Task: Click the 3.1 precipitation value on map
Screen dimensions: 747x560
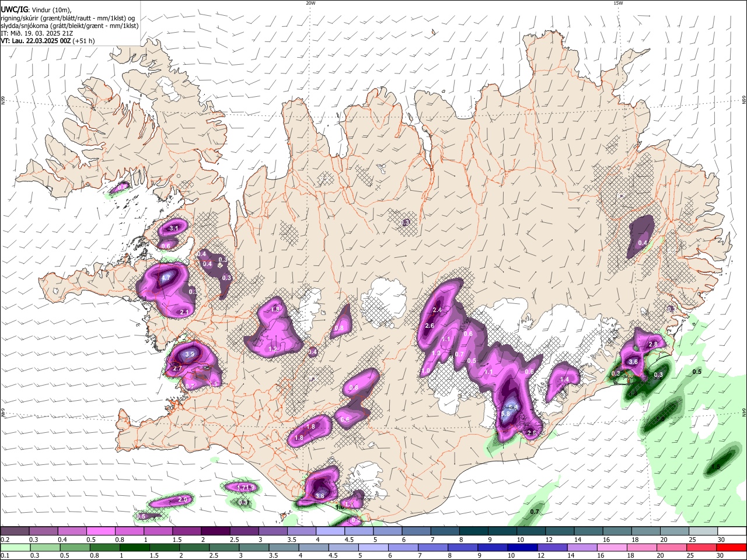Action: [173, 229]
